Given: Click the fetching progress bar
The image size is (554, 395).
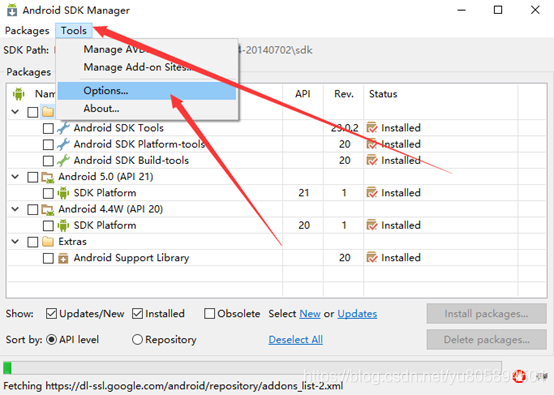Looking at the screenshot, I should (252, 368).
